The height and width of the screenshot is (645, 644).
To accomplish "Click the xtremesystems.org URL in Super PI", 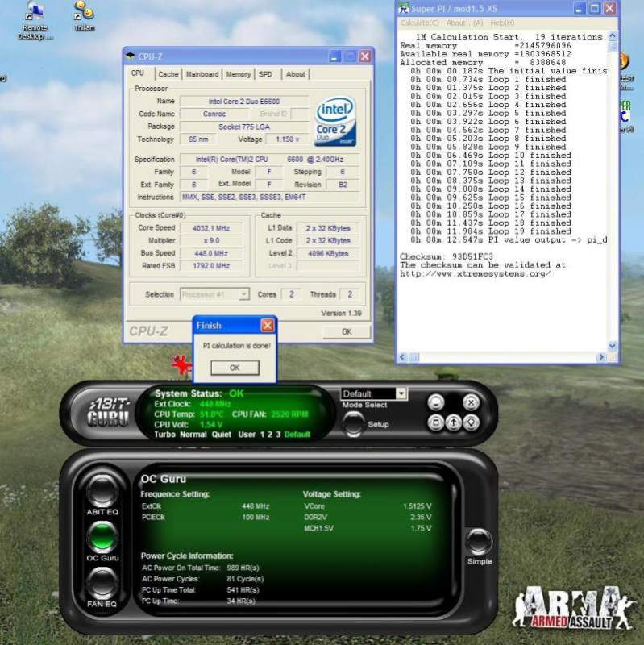I will (476, 273).
